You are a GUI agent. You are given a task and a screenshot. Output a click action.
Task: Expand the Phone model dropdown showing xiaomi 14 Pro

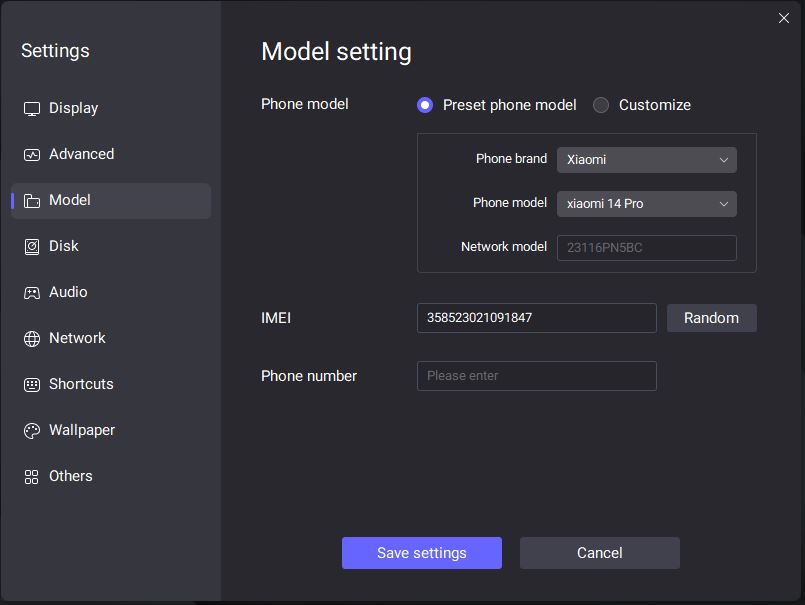[646, 204]
